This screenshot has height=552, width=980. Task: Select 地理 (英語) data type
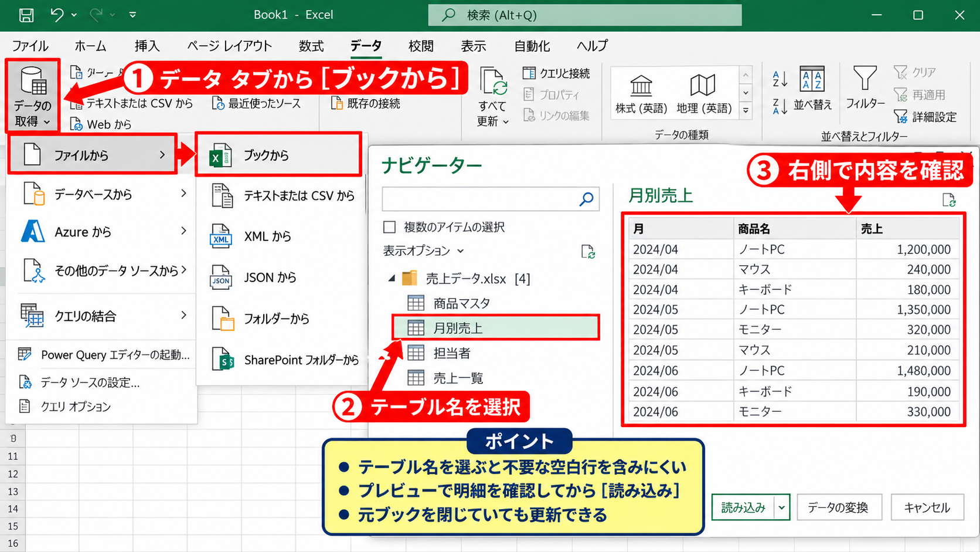(x=704, y=94)
